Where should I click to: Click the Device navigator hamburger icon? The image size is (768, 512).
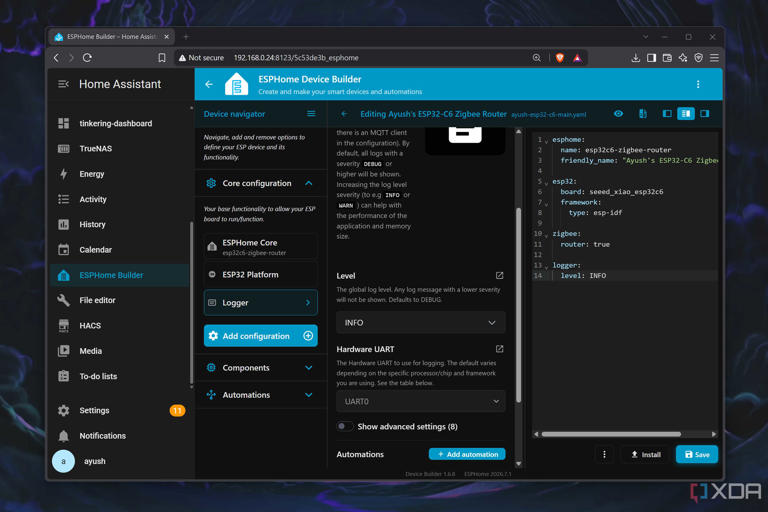(x=311, y=114)
